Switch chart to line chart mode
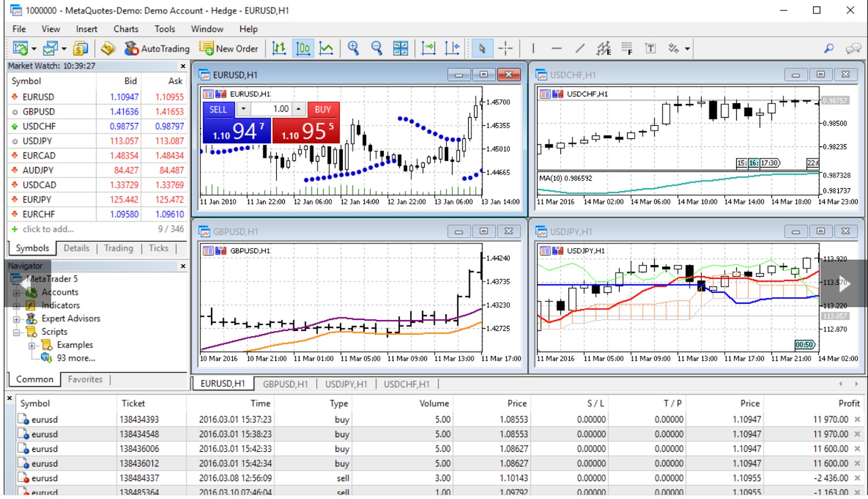The image size is (868, 499). [327, 48]
